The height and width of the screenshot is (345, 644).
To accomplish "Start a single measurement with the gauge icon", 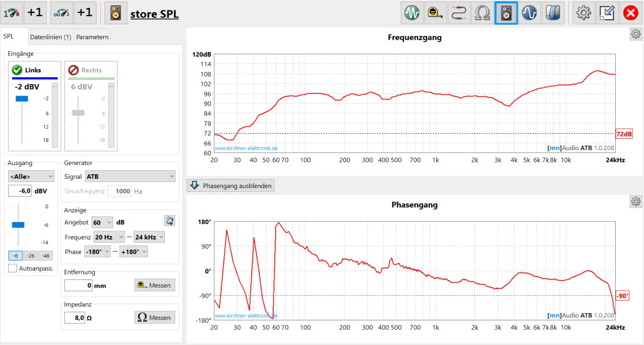I will [x=12, y=13].
